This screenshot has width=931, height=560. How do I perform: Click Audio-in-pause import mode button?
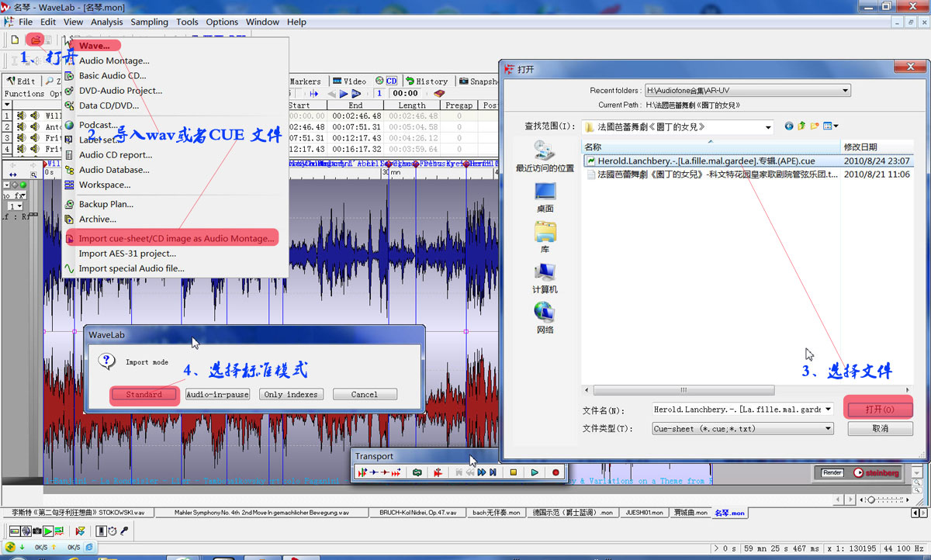click(x=217, y=394)
